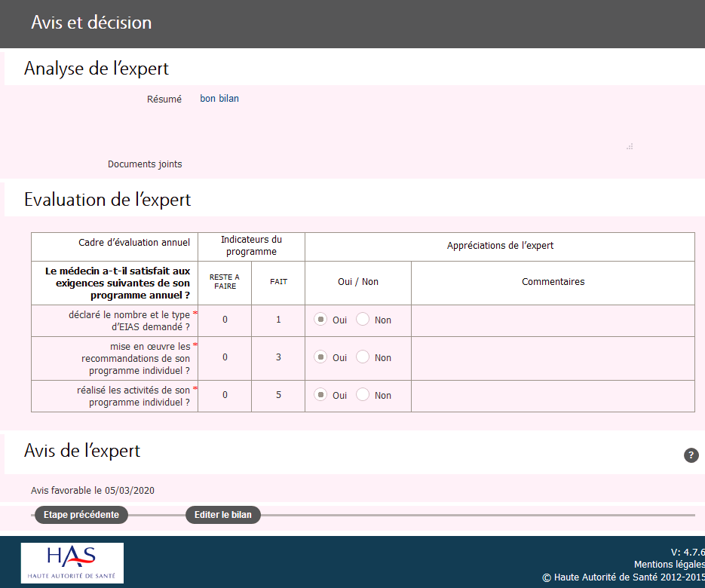Click the Indicateurs du programme header
The image size is (705, 588).
point(251,246)
